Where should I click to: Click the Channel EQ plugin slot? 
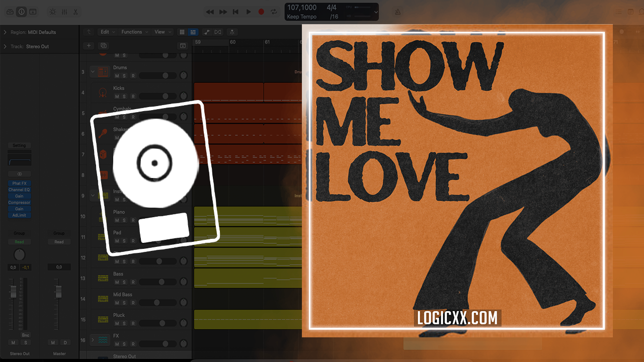point(19,190)
